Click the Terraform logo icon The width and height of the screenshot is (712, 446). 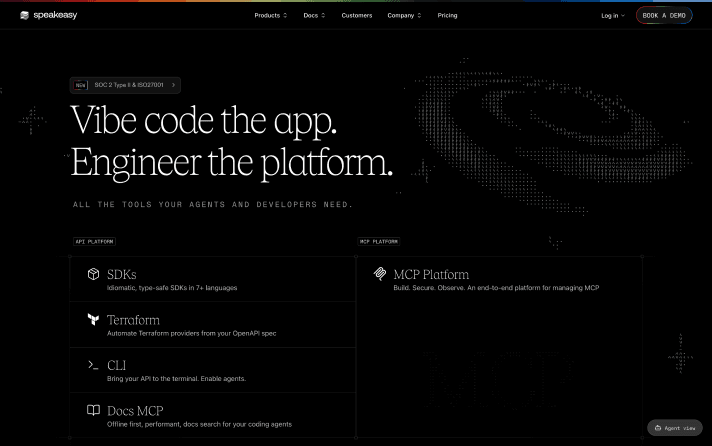93,319
